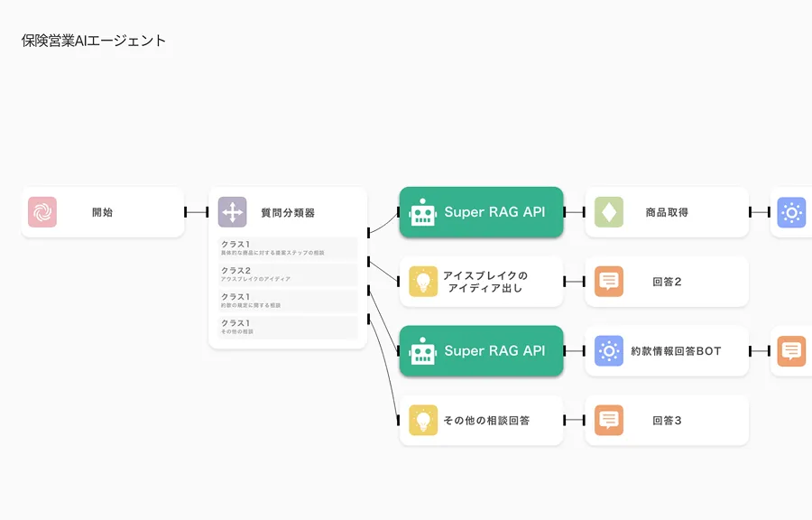This screenshot has height=520, width=812.
Task: Select the アイスブレイクのアイディア出し label
Action: tap(485, 282)
